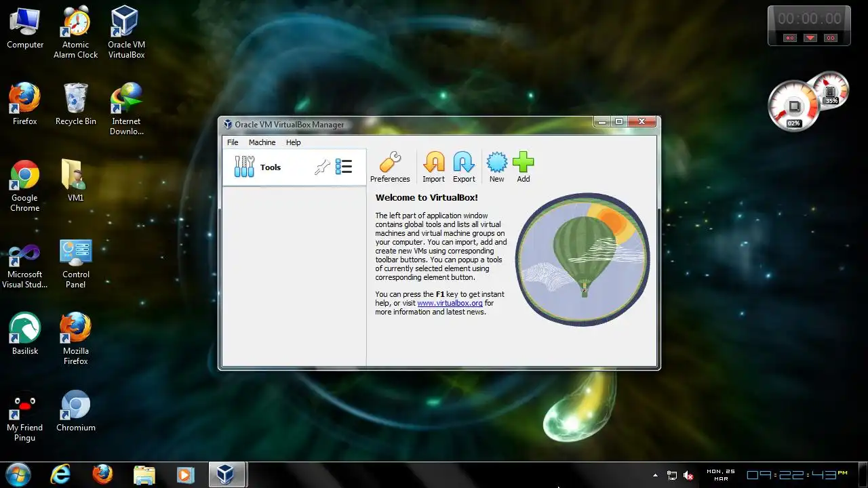Click the VirtualBox taskbar button

226,474
